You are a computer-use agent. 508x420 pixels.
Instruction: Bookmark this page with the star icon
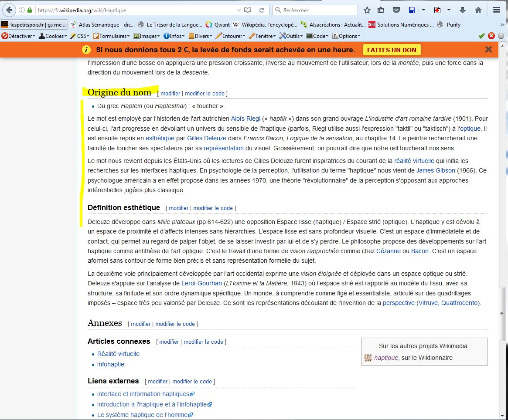click(x=367, y=10)
